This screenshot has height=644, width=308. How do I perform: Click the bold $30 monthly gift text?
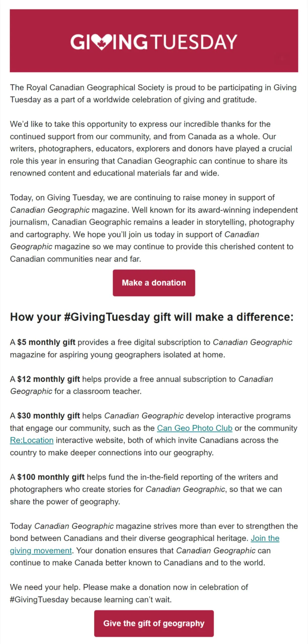point(49,416)
